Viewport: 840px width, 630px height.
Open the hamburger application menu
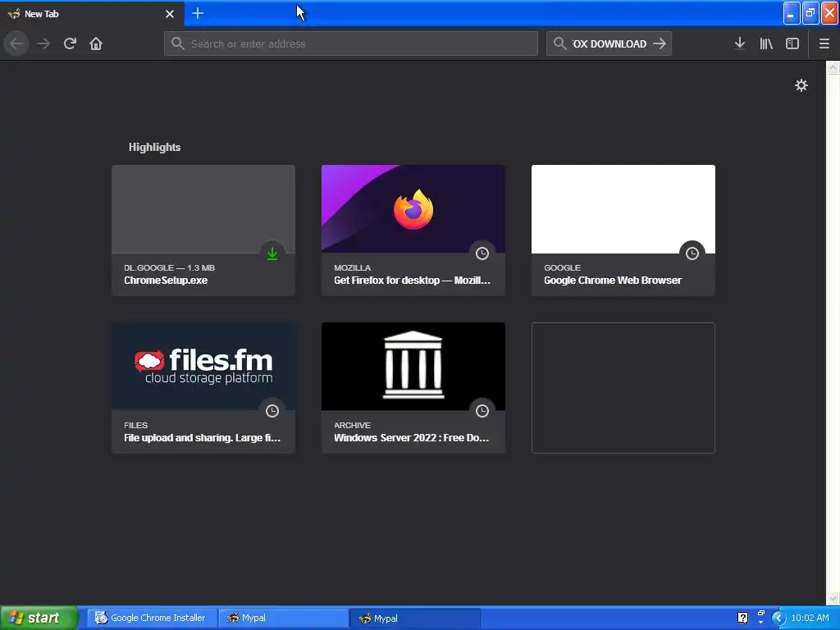(824, 43)
